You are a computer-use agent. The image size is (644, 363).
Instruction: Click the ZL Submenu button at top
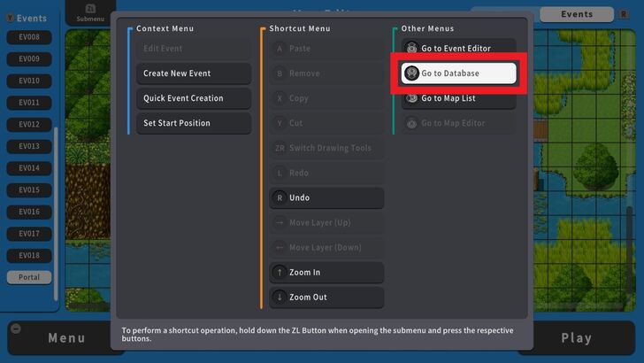point(89,12)
